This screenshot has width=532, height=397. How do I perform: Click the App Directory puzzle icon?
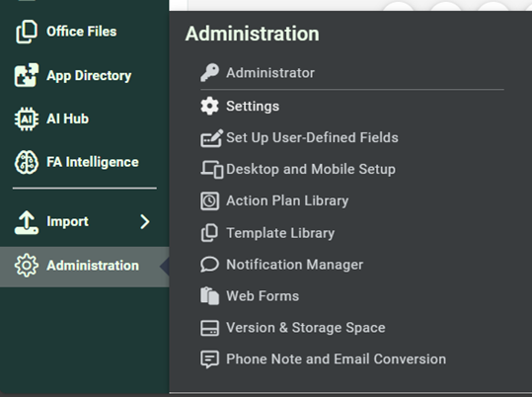point(27,75)
